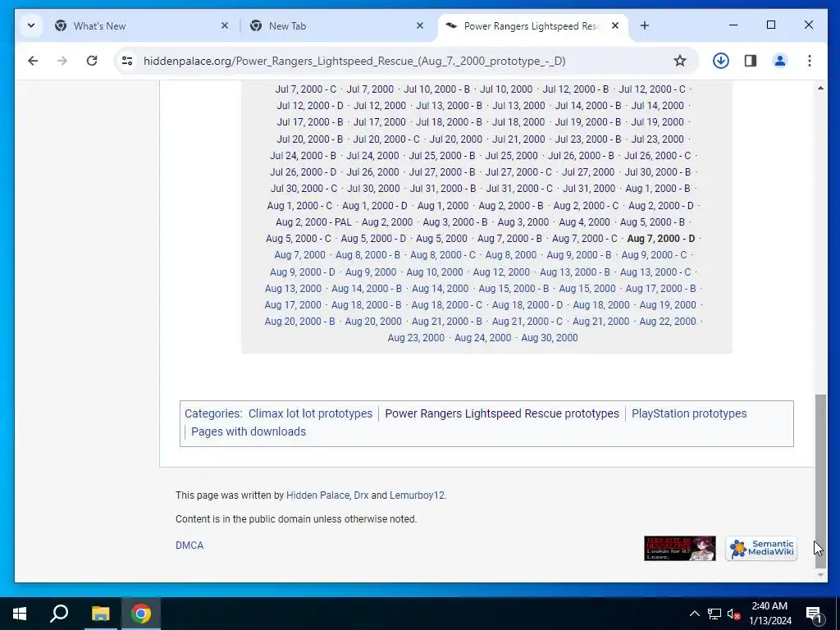
Task: Open PlayStation prototypes category
Action: [x=689, y=413]
